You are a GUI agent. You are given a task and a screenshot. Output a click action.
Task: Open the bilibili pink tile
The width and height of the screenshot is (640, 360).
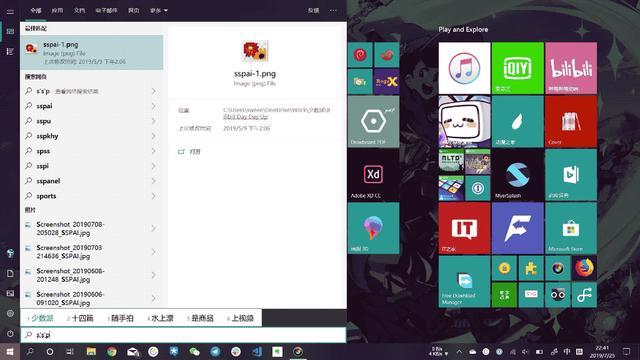(x=571, y=68)
